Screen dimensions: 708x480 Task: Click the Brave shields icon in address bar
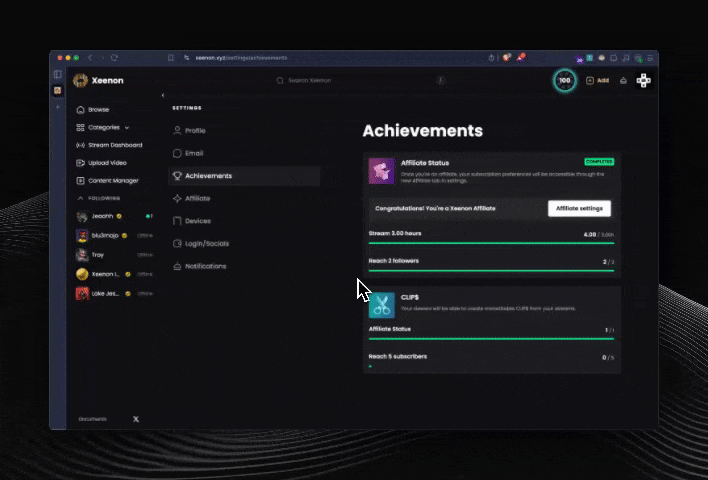tap(507, 57)
